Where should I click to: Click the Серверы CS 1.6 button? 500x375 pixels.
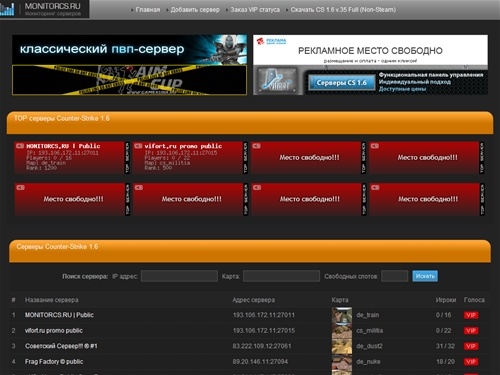pos(341,83)
